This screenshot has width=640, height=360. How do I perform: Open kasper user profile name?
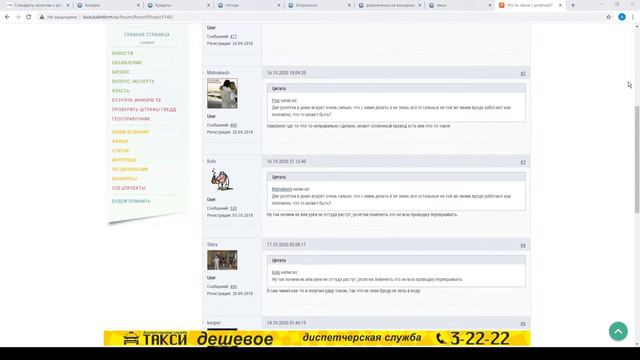213,323
